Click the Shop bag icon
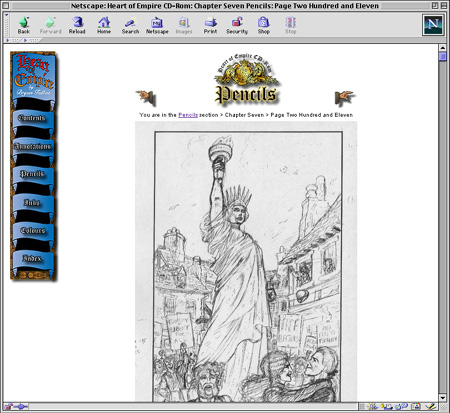 263,26
